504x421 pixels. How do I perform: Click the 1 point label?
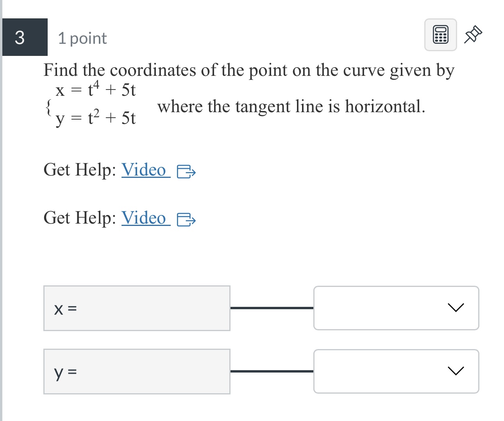82,38
